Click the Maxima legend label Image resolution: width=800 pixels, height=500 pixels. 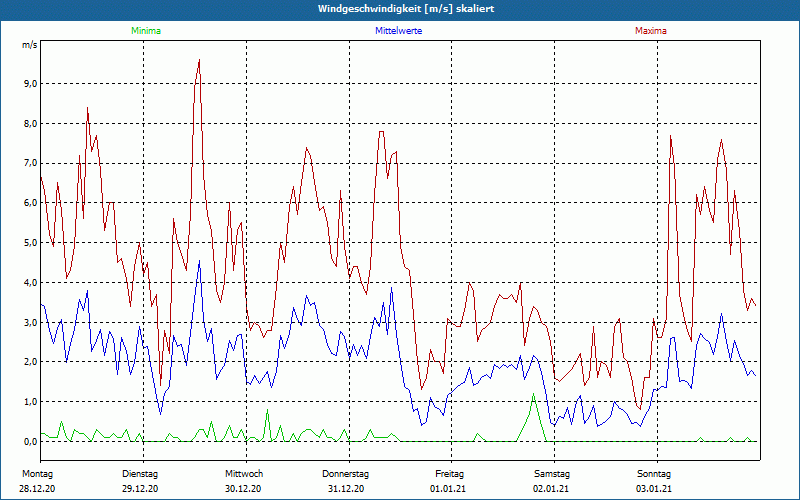pos(650,31)
